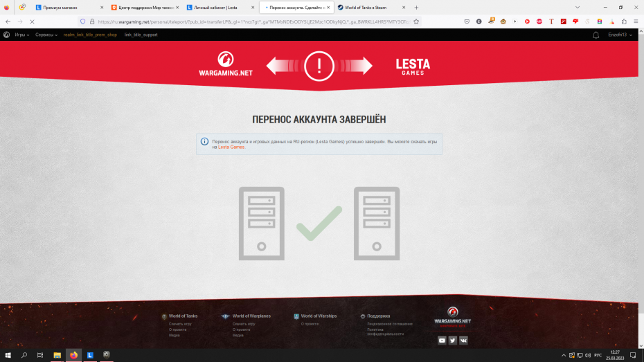Screen dimensions: 644x362
Task: Open World of Tanks footer link
Action: [183, 316]
